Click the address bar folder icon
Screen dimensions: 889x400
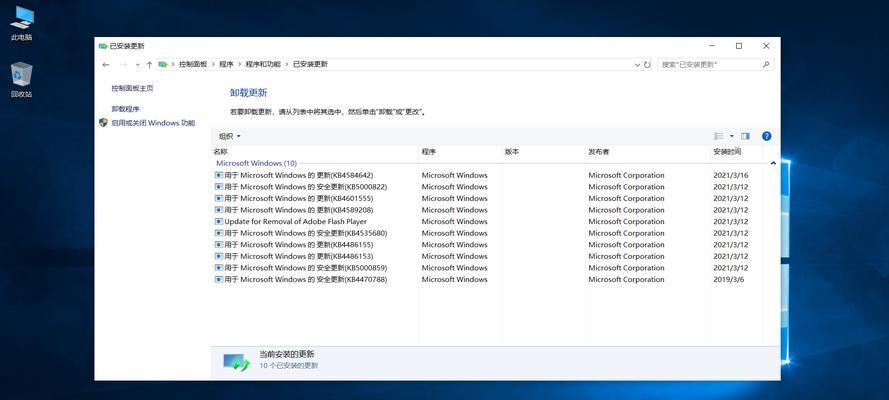click(163, 65)
